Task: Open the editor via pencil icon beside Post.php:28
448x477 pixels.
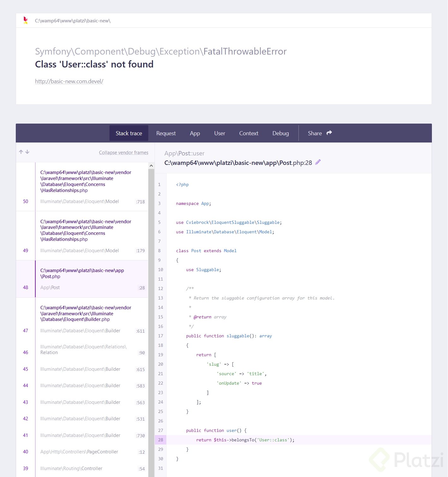Action: click(x=318, y=162)
